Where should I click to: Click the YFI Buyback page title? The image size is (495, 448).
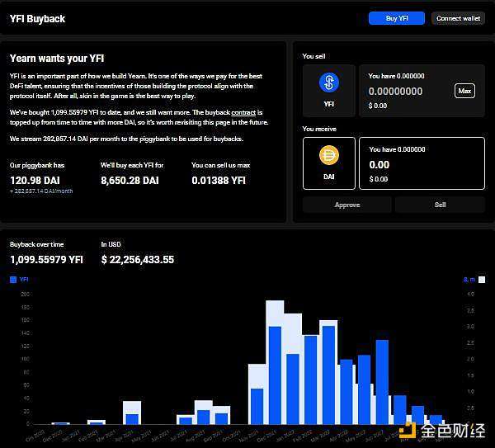37,19
